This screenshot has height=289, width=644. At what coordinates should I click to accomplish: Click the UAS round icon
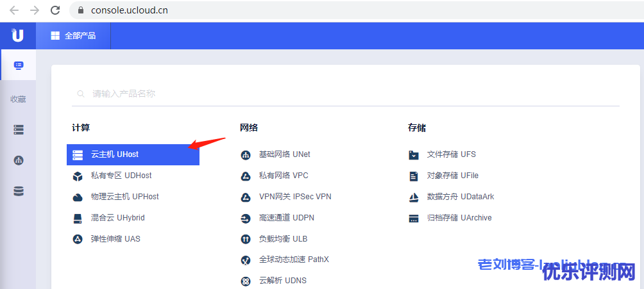click(x=78, y=239)
